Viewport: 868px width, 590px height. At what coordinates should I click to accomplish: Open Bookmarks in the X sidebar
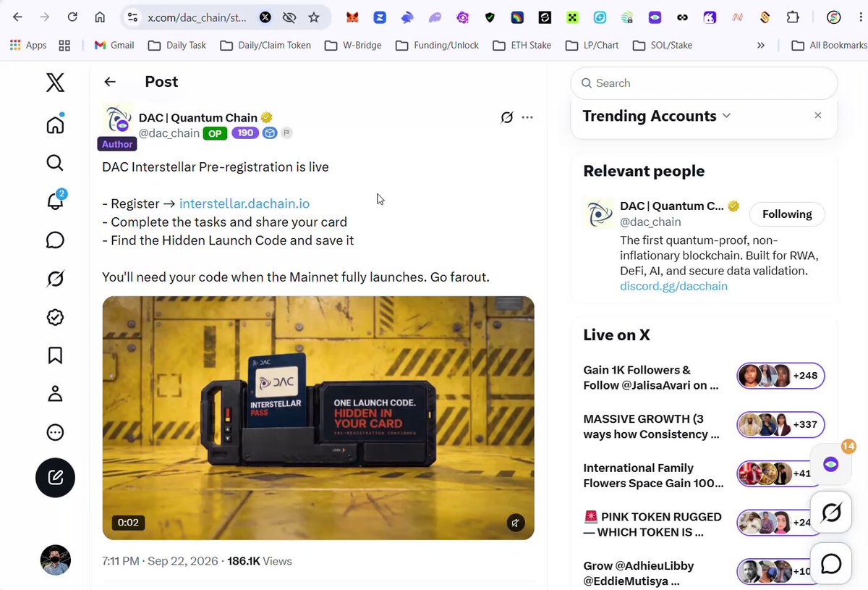click(x=55, y=355)
